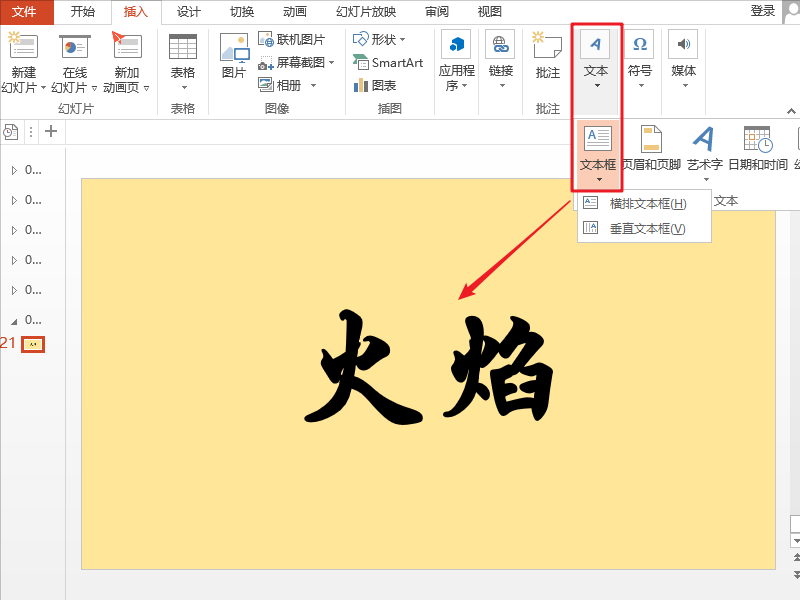Open the Online Slides (在线幻灯片) icon
The image size is (800, 600).
click(x=74, y=47)
